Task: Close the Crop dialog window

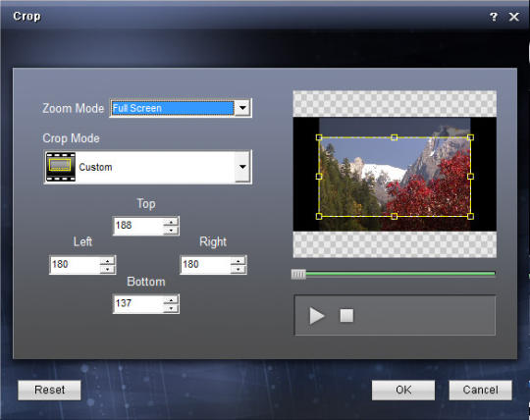Action: click(514, 17)
